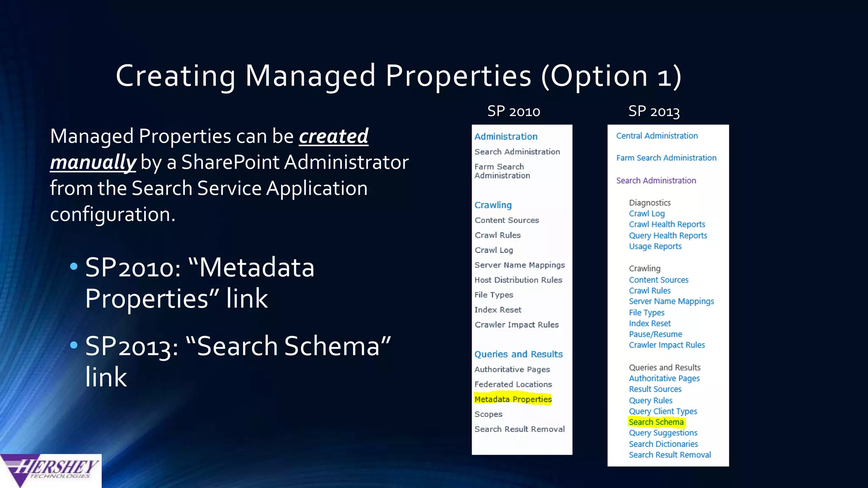Open Crawl Rules in SP 2013 panel
The height and width of the screenshot is (488, 868).
point(650,291)
